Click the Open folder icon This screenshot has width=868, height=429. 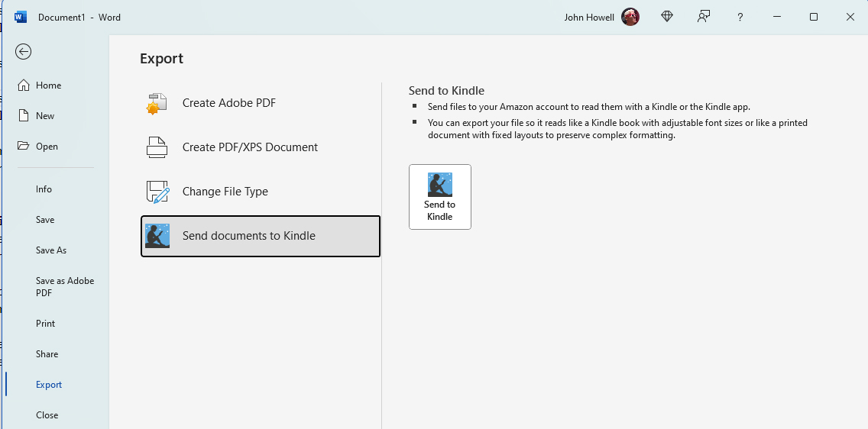tap(24, 146)
